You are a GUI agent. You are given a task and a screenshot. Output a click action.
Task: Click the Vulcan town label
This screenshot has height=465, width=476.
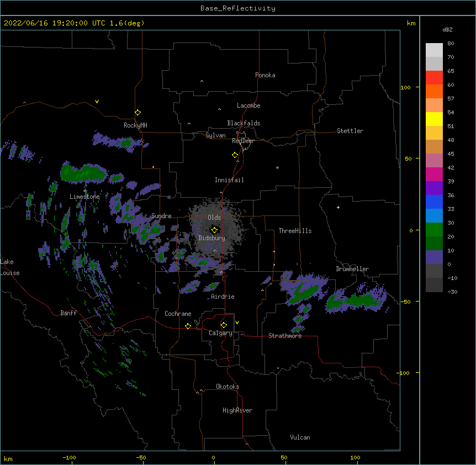300,437
